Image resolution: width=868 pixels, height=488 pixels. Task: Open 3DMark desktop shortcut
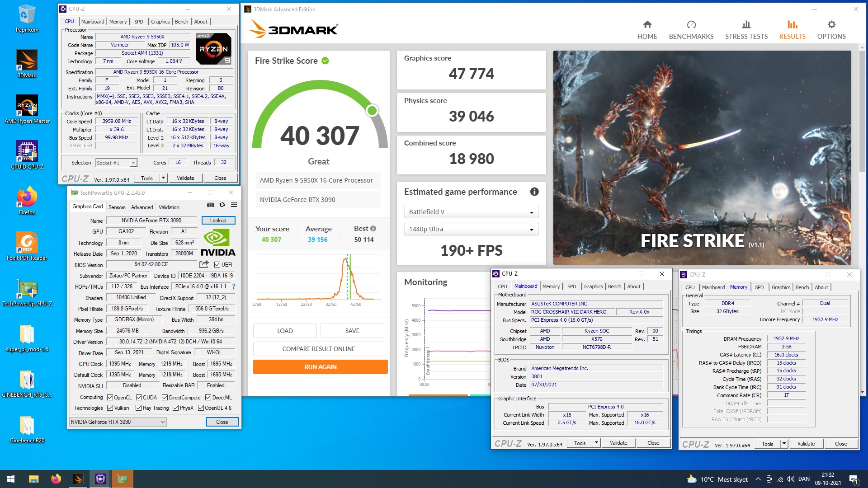click(27, 63)
